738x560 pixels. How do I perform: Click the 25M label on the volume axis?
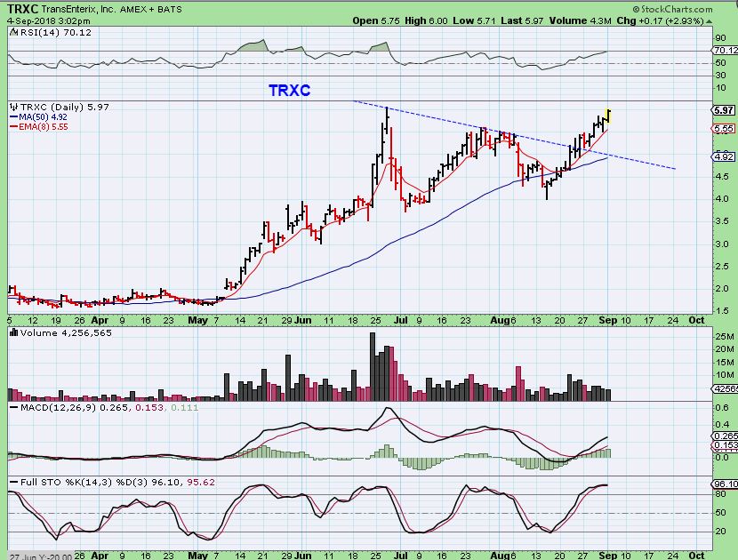(725, 337)
